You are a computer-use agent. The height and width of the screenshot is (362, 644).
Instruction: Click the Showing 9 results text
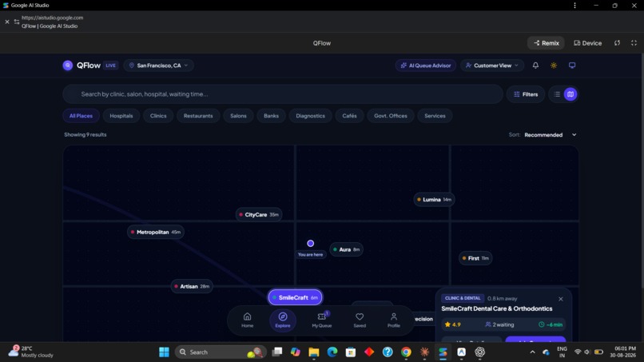(x=85, y=135)
